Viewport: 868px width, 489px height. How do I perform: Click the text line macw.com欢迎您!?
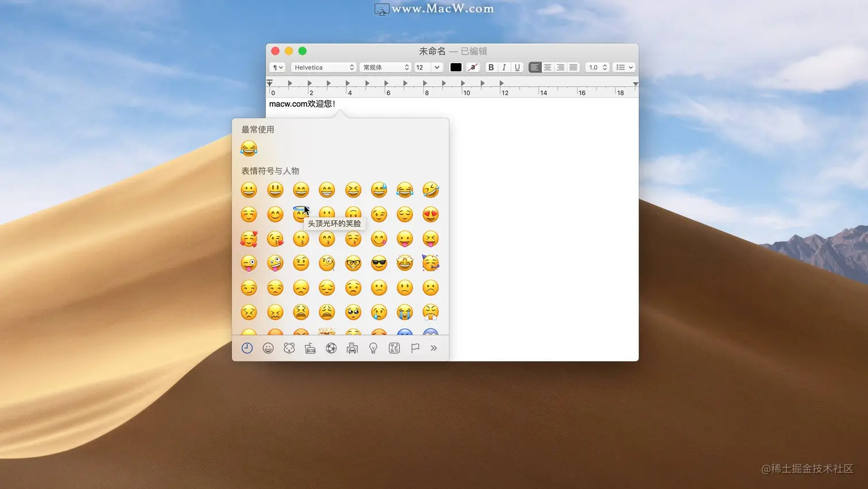point(302,104)
